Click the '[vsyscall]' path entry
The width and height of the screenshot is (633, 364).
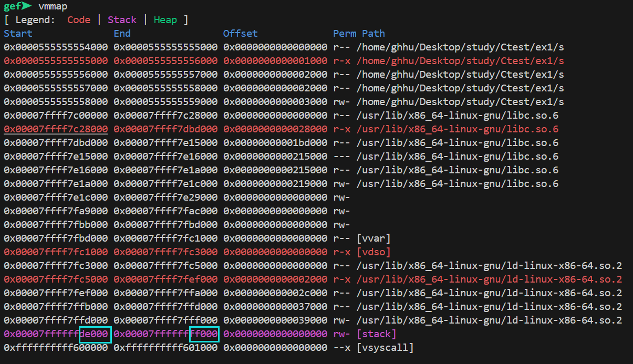[x=385, y=348]
